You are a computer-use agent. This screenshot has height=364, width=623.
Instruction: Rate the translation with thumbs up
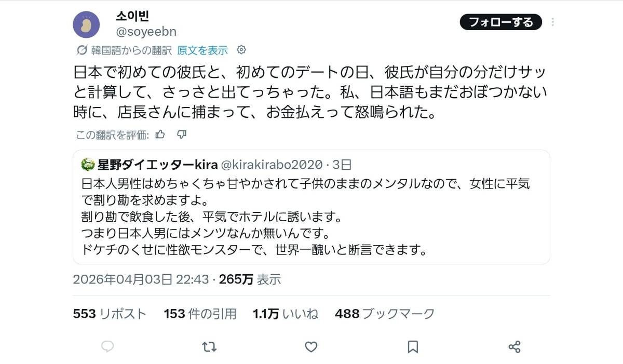coord(160,134)
